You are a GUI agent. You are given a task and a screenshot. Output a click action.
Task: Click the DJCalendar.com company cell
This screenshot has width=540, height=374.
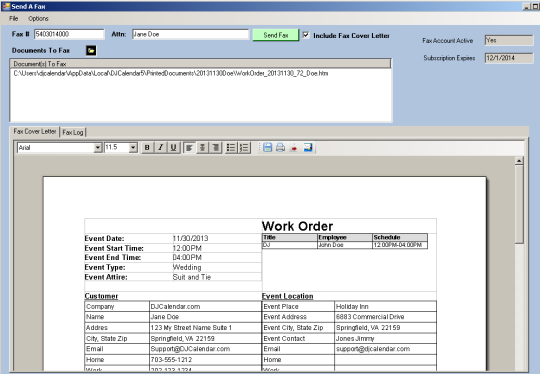pyautogui.click(x=206, y=307)
